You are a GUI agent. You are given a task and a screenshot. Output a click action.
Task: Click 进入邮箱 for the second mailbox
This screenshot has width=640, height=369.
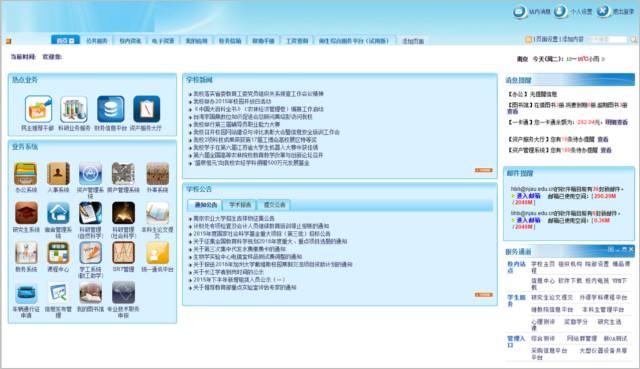click(529, 220)
